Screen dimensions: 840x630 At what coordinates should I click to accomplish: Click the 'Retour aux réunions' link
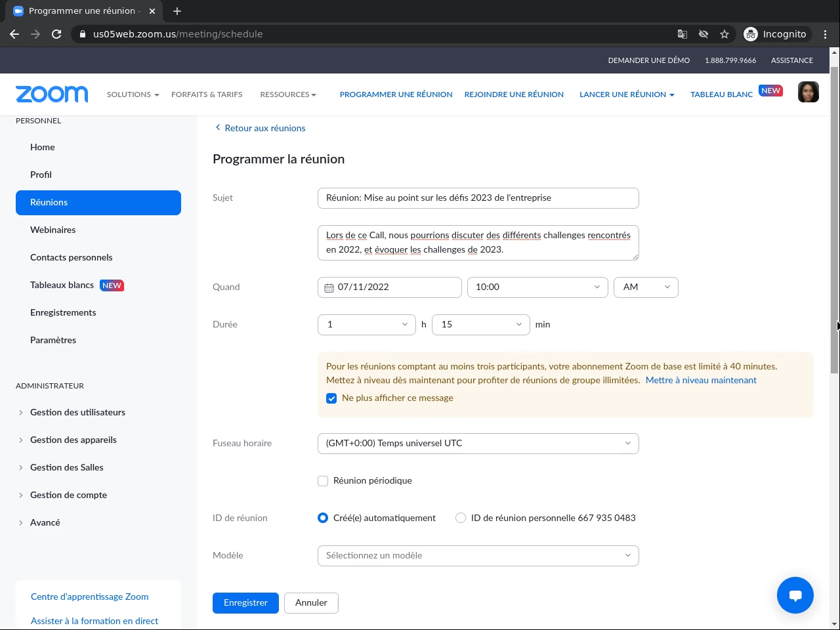(264, 129)
